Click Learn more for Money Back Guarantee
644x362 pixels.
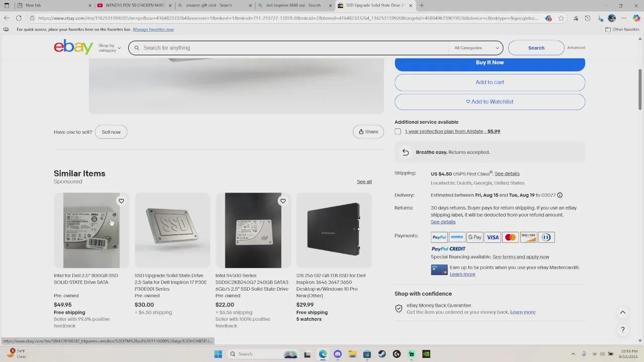coord(523,312)
